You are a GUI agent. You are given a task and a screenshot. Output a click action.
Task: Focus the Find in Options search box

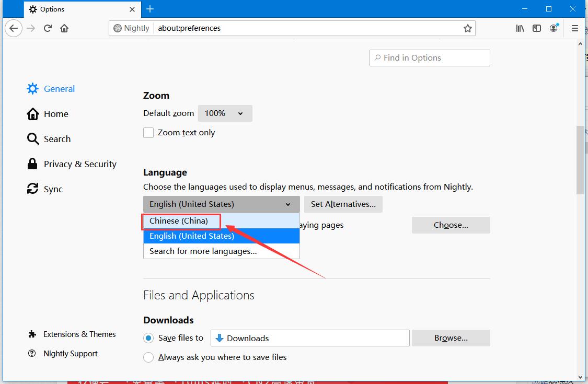coord(430,58)
